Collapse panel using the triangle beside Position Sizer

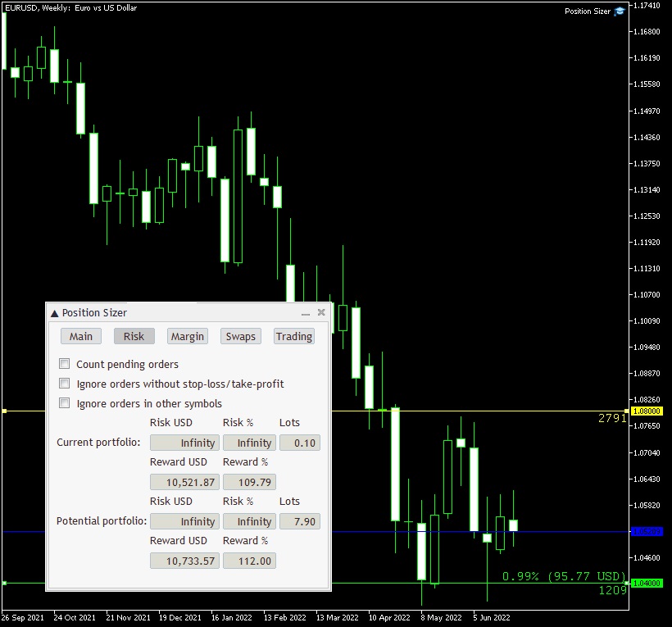coord(54,313)
